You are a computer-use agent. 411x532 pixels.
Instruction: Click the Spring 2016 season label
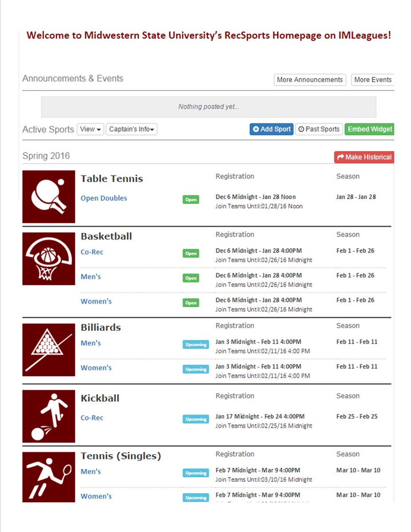pos(46,156)
